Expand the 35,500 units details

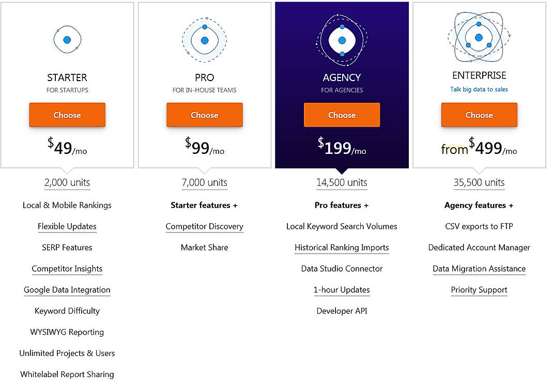tap(479, 182)
